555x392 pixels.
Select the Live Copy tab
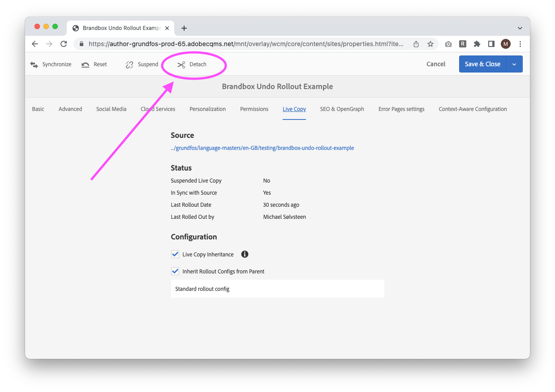[x=294, y=109]
